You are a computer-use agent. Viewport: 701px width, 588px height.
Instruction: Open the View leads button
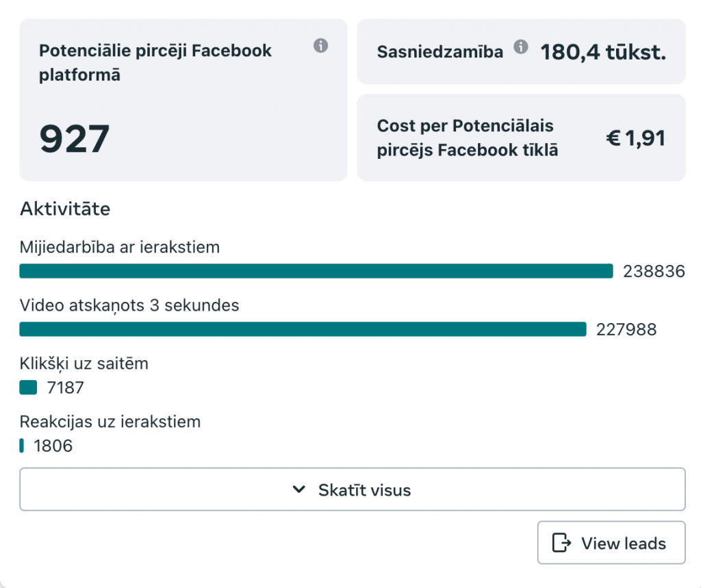click(611, 542)
